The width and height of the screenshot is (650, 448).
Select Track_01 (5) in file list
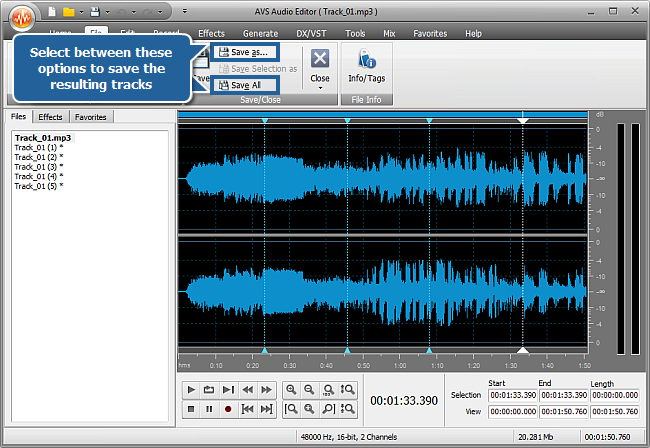point(39,186)
